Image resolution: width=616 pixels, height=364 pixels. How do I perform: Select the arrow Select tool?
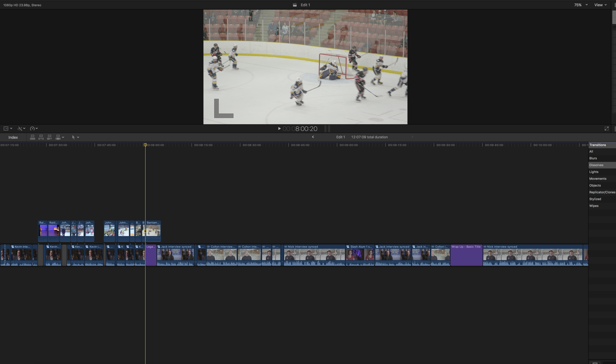[x=73, y=137]
